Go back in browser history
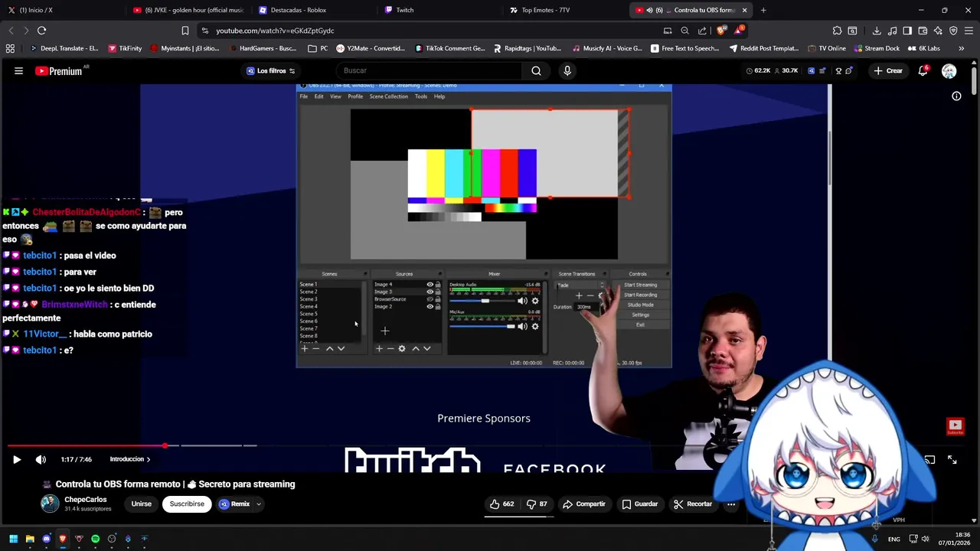Viewport: 980px width, 551px height. [x=11, y=31]
